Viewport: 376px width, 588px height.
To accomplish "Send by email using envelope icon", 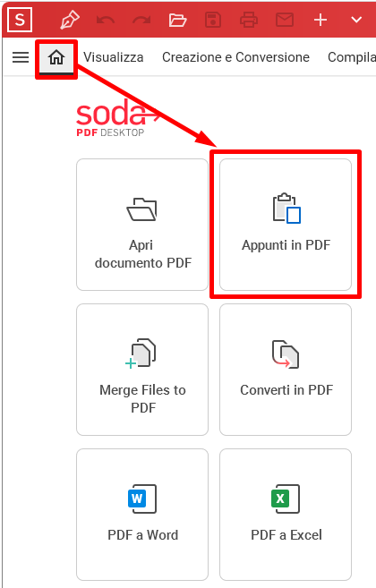I will coord(285,20).
